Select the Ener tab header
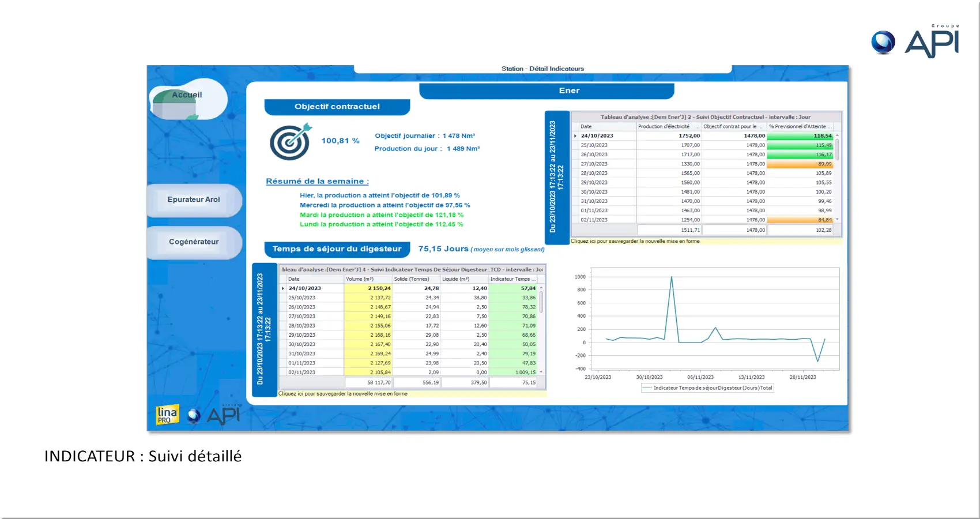Screen dimensions: 980x519 (546, 91)
